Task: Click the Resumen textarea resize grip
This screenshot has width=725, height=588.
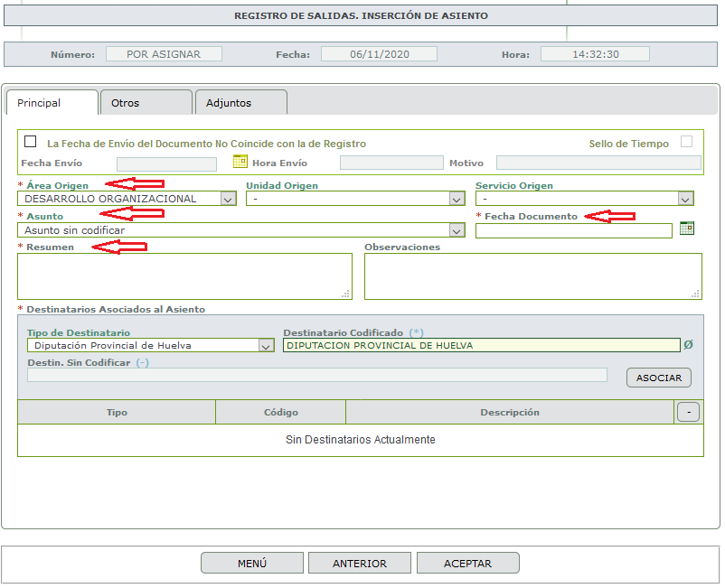Action: point(345,294)
